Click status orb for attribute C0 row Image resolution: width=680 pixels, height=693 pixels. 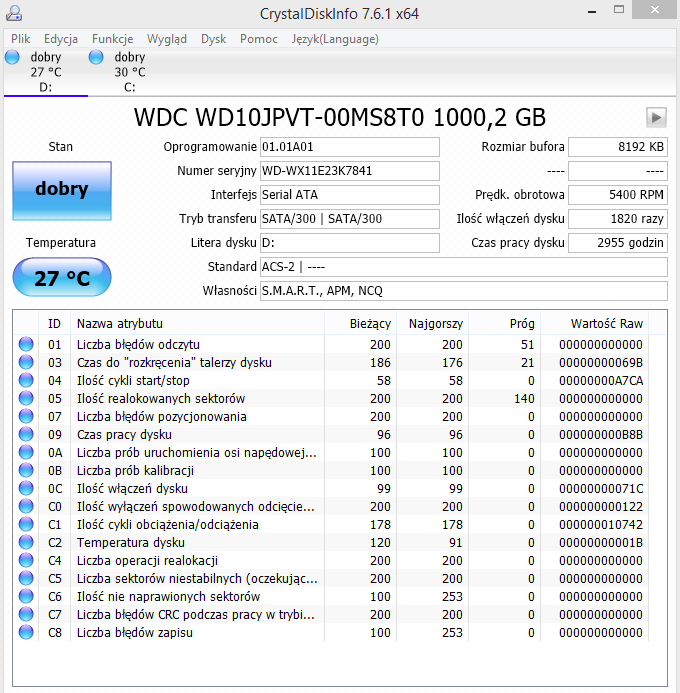click(26, 506)
